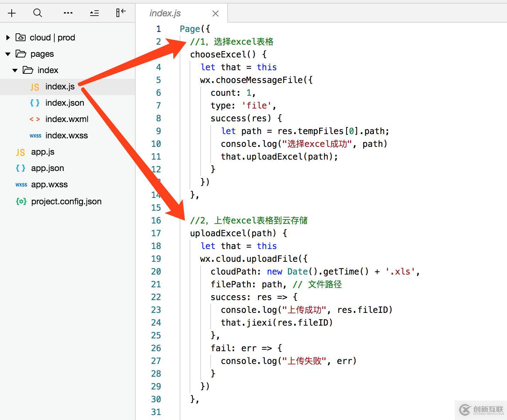Click the braces icon beside app.json
Screen dimensions: 507x420
21,168
